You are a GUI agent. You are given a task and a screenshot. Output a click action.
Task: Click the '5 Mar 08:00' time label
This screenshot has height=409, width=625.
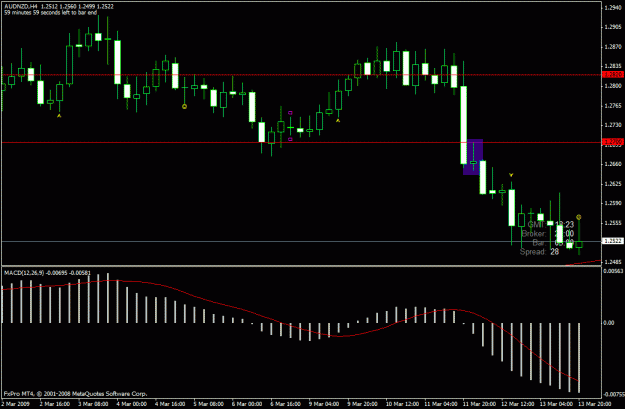(x=208, y=404)
